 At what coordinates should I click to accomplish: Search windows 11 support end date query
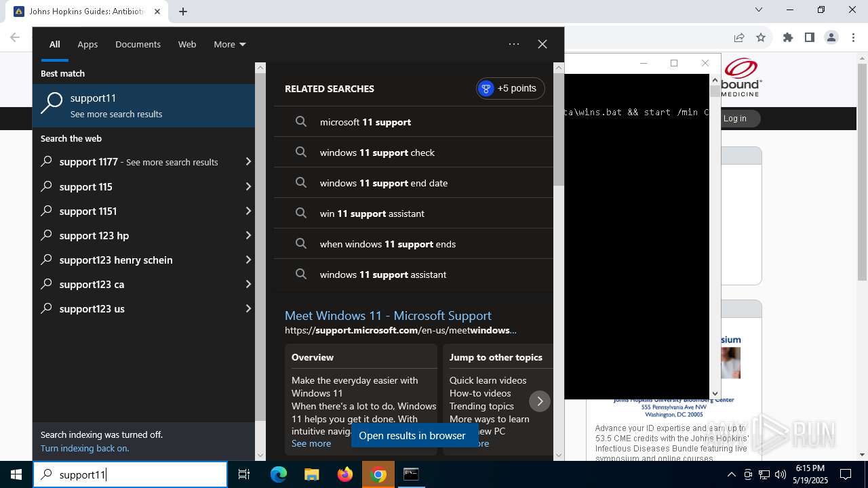pos(414,183)
